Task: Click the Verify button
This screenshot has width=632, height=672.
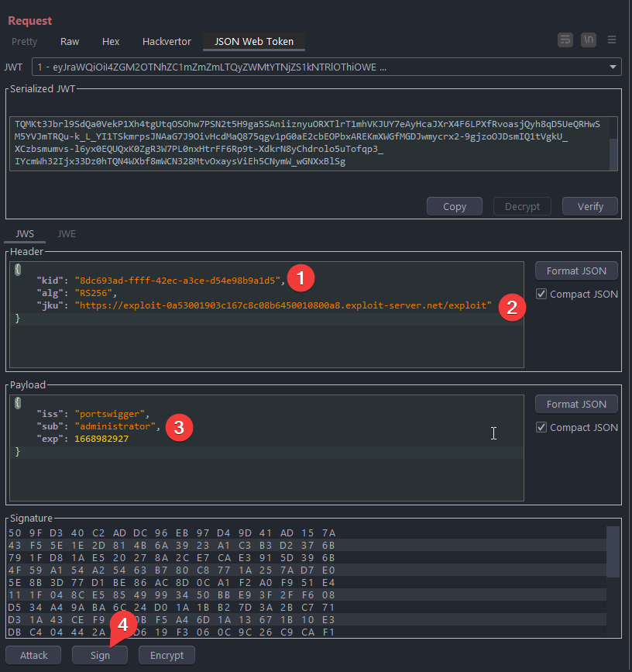Action: click(590, 206)
